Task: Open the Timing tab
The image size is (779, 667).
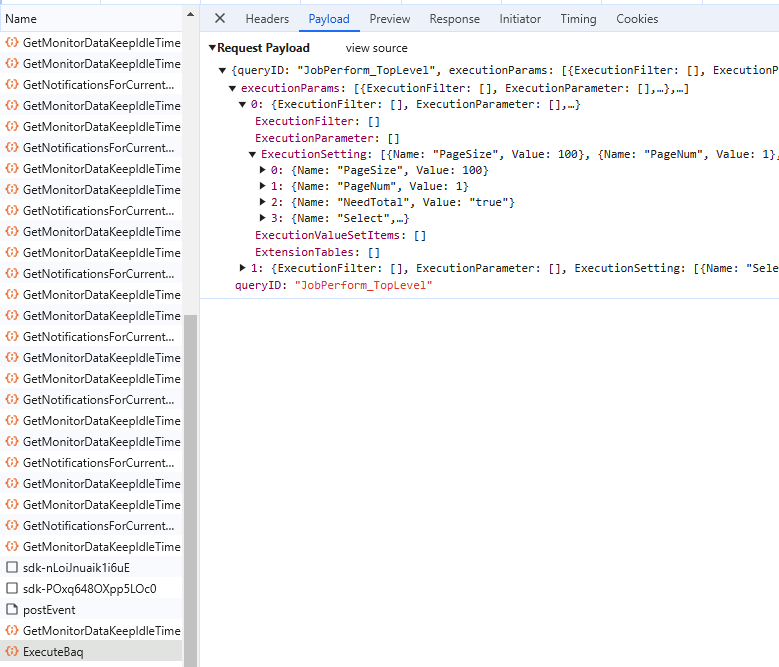Action: pyautogui.click(x=578, y=19)
